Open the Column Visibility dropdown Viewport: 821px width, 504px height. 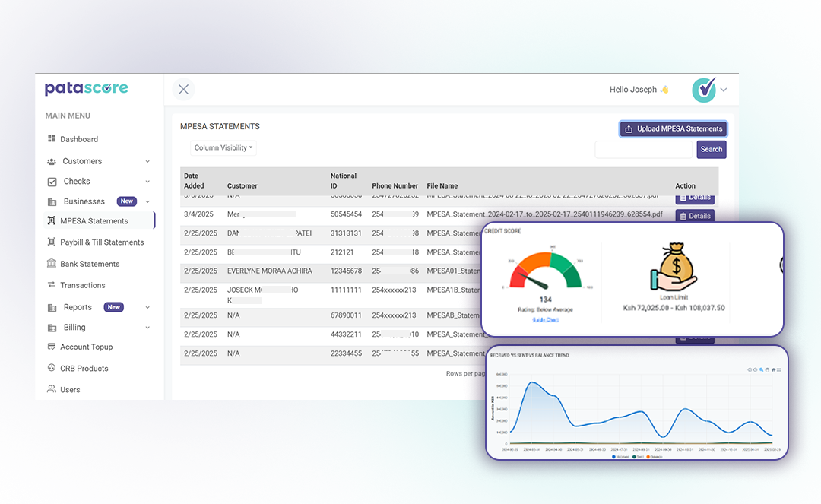(x=223, y=147)
